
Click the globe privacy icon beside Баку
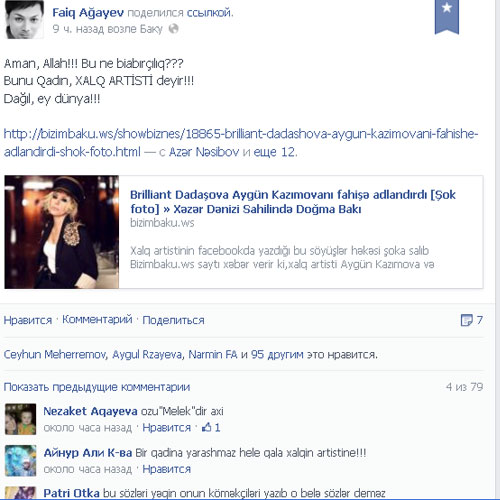click(x=174, y=29)
